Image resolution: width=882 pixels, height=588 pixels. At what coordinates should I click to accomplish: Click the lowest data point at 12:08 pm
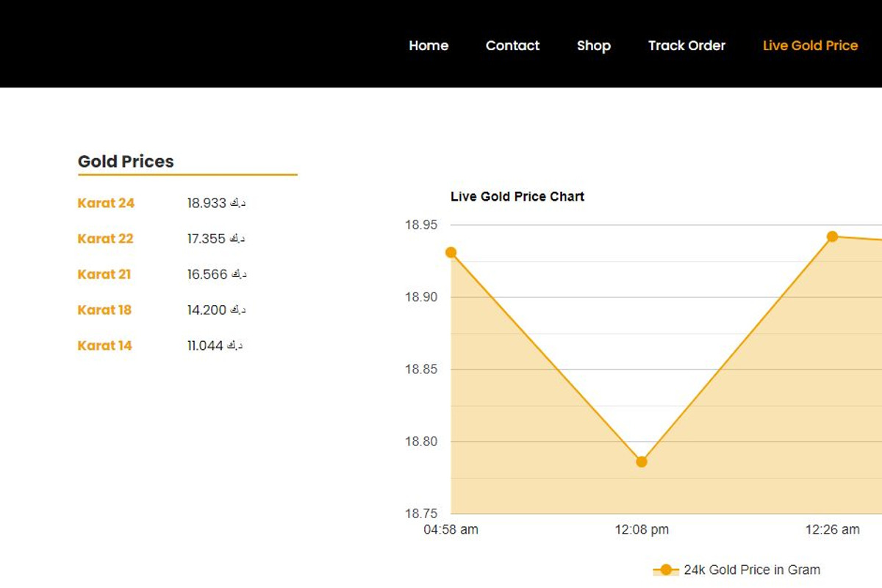[x=641, y=462]
